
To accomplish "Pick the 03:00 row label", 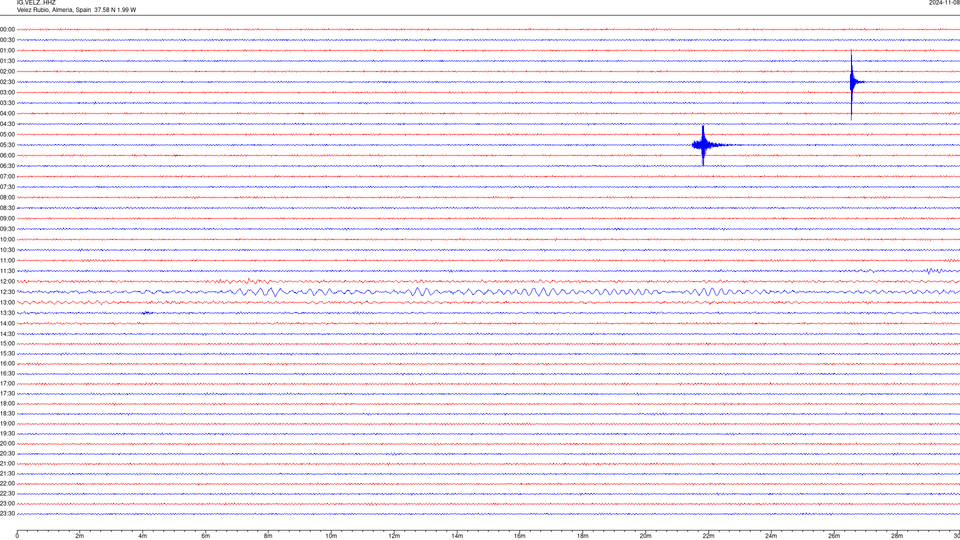I will click(x=7, y=92).
